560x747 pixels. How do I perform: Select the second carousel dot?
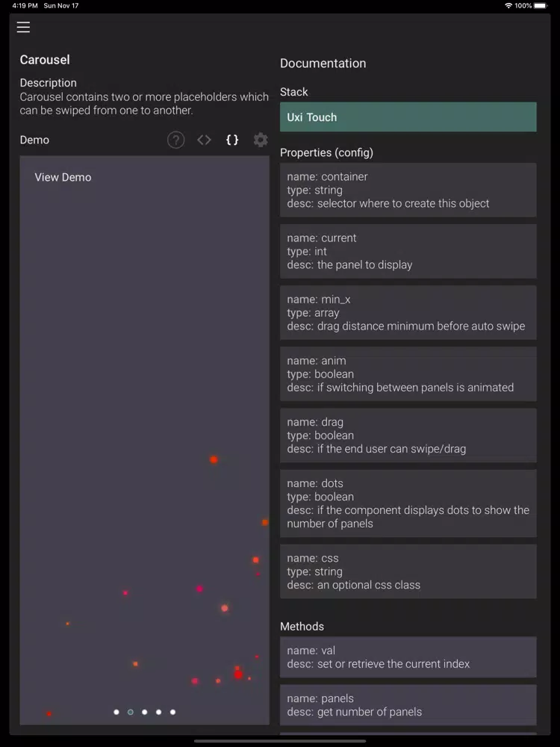point(131,712)
